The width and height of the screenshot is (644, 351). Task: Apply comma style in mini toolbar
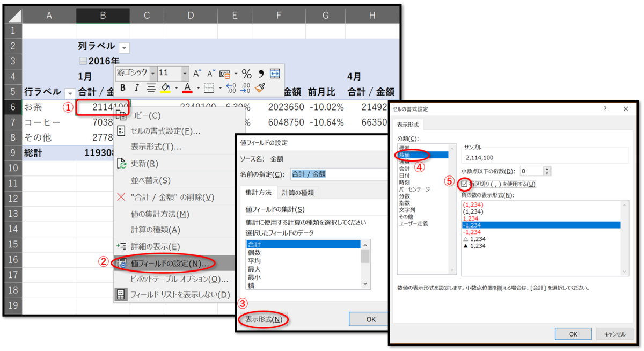pos(261,74)
